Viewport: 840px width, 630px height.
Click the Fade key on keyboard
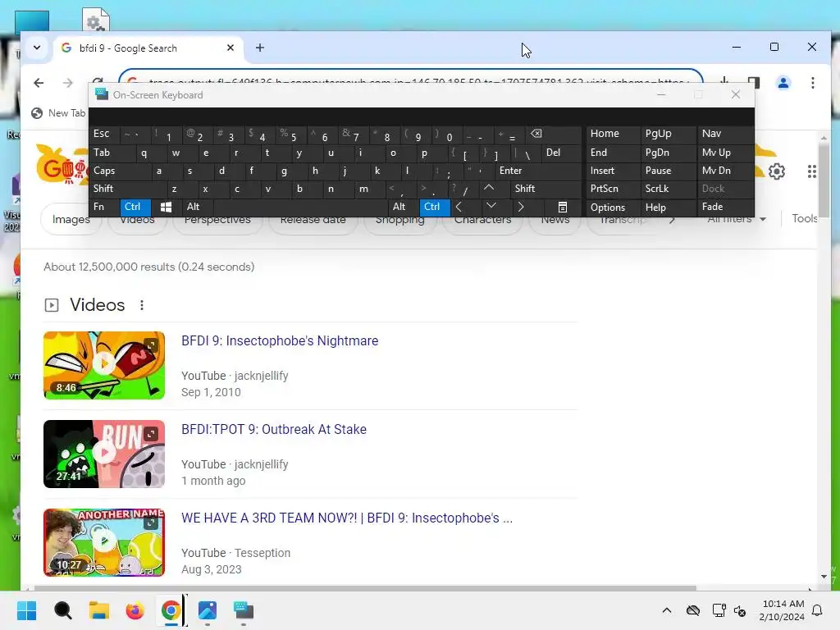(724, 207)
